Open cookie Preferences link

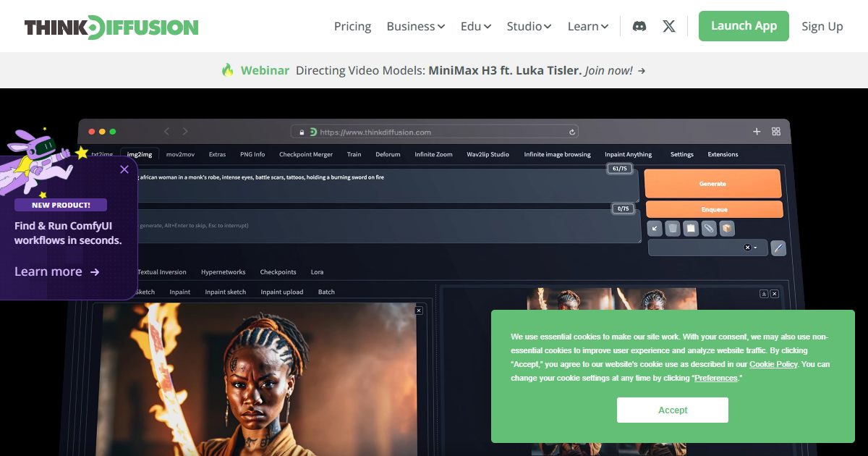pos(716,378)
